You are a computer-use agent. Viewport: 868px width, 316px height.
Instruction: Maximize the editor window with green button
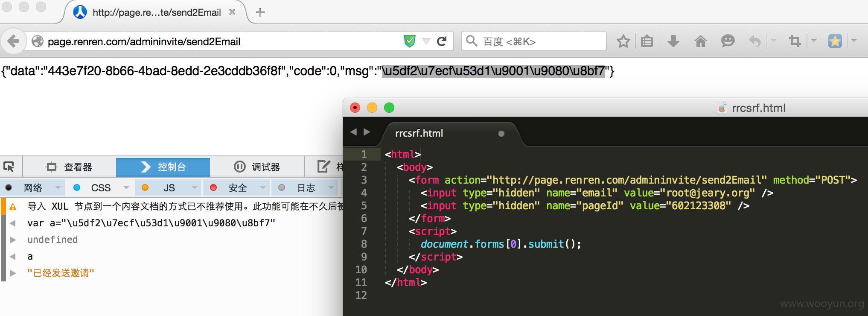click(x=389, y=108)
